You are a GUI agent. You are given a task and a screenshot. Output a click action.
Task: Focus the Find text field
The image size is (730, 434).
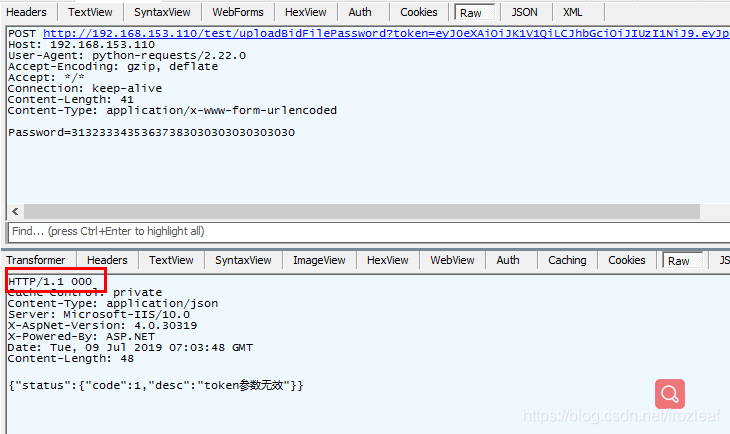(369, 231)
